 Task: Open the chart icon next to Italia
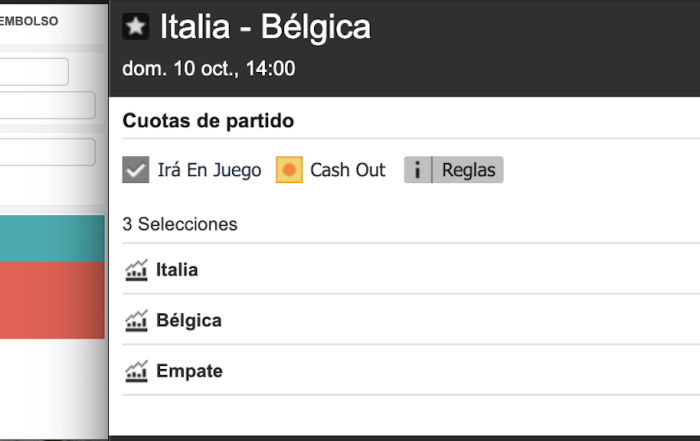136,270
